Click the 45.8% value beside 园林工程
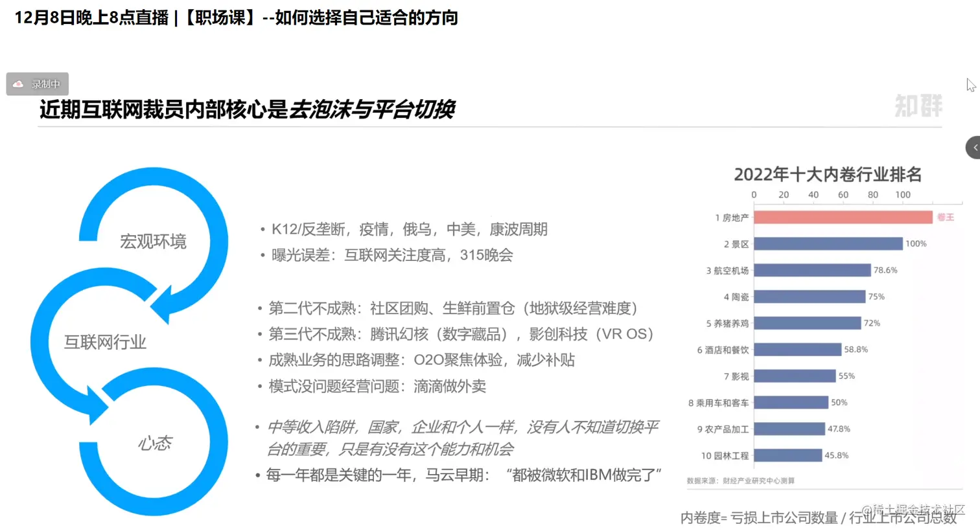Viewport: 980px width, 531px height. tap(836, 456)
